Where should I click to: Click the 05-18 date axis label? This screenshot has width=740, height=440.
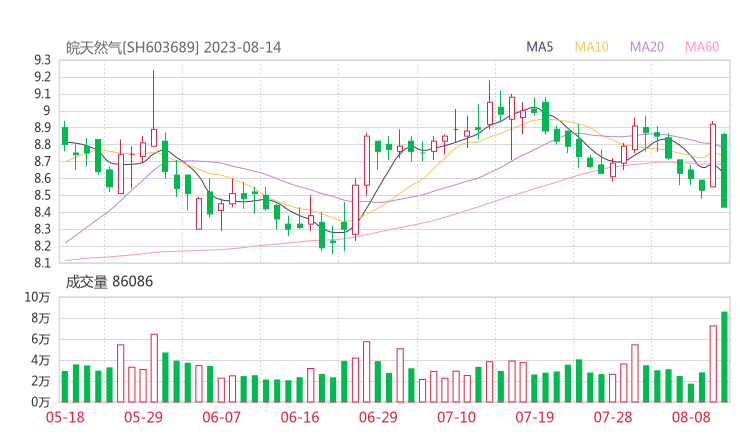65,417
